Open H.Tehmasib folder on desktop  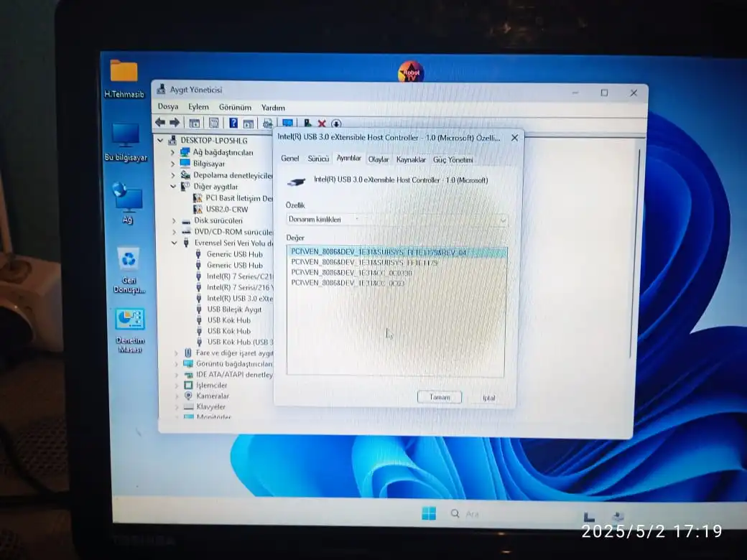(124, 78)
